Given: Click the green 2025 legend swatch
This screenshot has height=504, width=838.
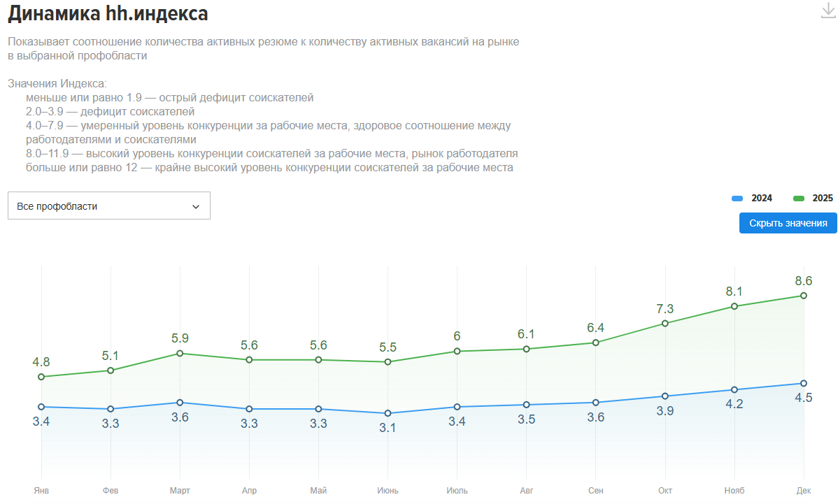Looking at the screenshot, I should pyautogui.click(x=798, y=199).
